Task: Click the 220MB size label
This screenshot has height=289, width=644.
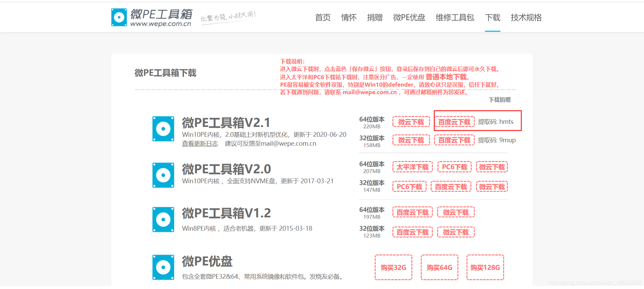Action: point(372,127)
